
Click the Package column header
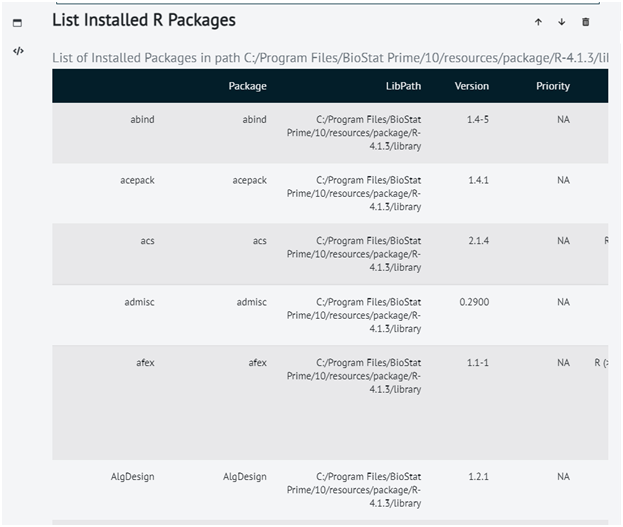(x=247, y=86)
